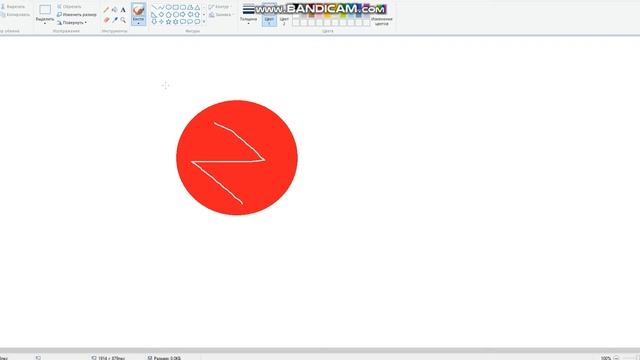Choose the Pentagon shape
This screenshot has width=640, height=360.
pyautogui.click(x=169, y=15)
